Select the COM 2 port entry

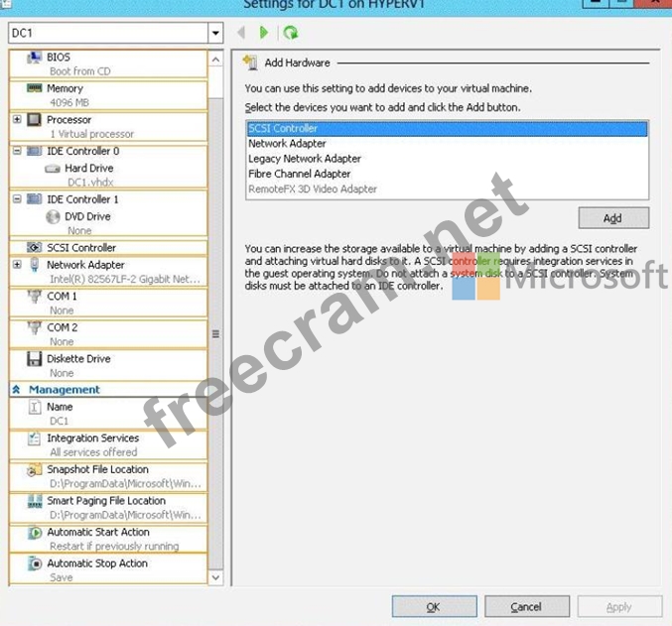[x=108, y=334]
